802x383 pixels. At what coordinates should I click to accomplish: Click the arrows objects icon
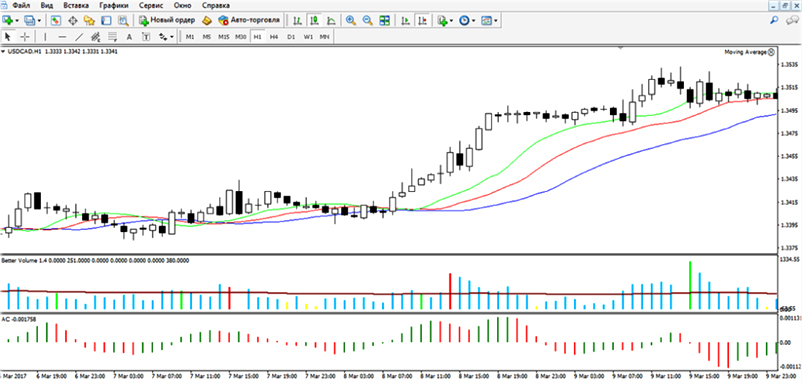pos(163,37)
